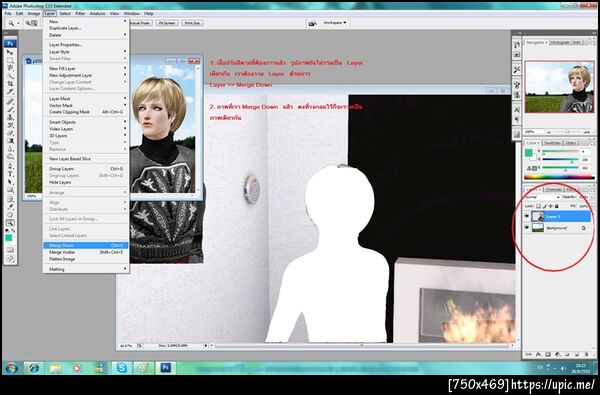Click the Zoom In icon in options bar
The width and height of the screenshot is (600, 395).
point(28,23)
